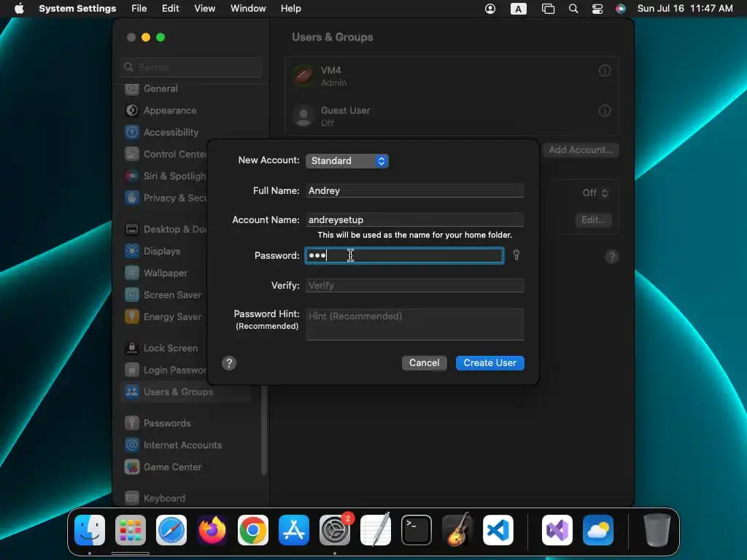This screenshot has height=560, width=747.
Task: Select Displays in the sidebar
Action: click(152, 252)
